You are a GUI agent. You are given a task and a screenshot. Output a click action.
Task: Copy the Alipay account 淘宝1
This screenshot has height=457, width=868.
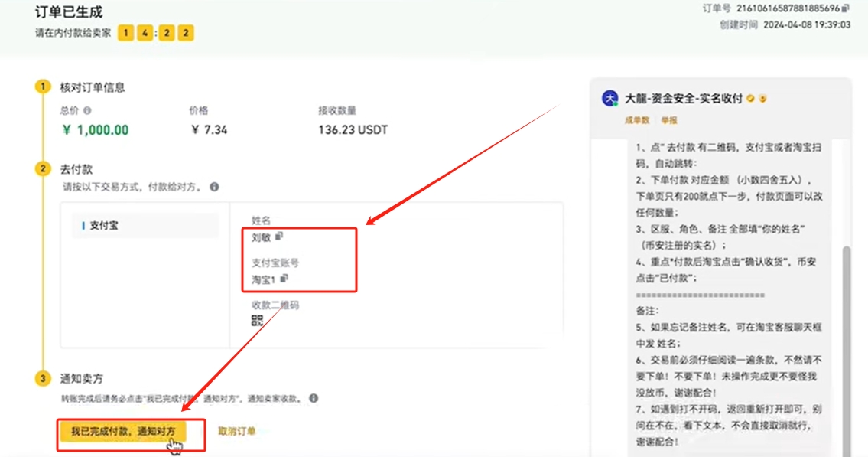pos(284,279)
